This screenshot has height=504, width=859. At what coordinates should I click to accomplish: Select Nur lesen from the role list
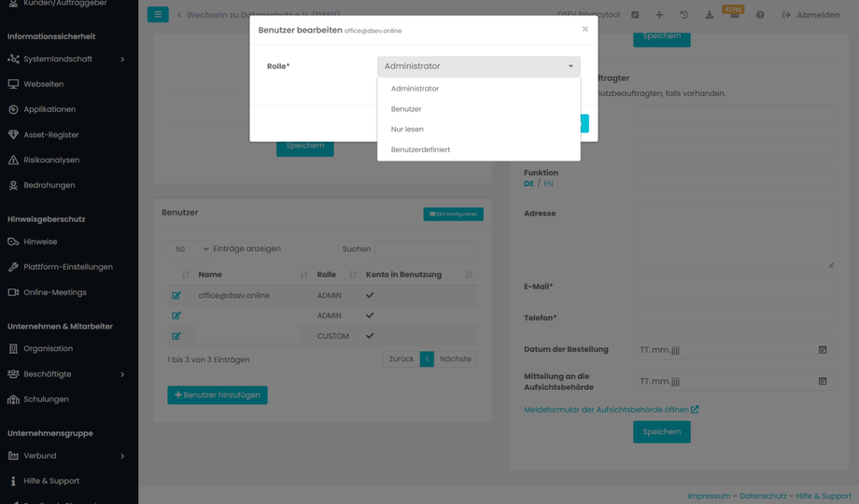(x=407, y=130)
